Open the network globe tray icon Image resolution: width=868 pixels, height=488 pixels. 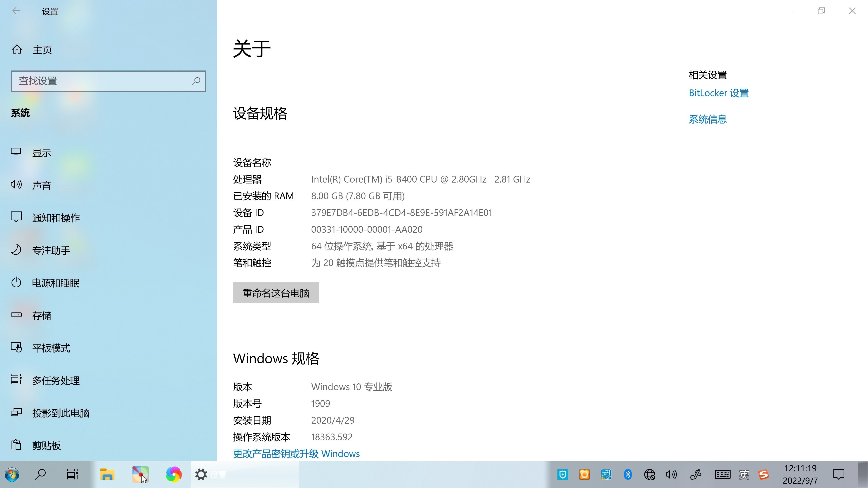649,475
